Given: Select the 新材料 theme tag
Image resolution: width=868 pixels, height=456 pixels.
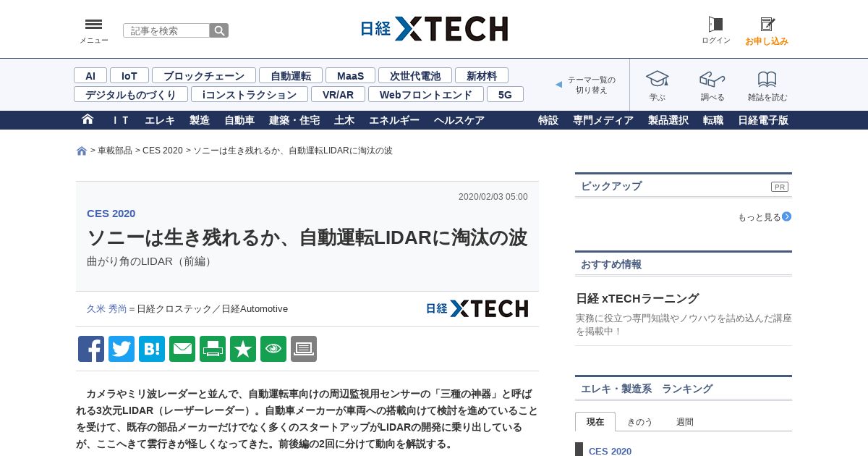Looking at the screenshot, I should pos(482,75).
